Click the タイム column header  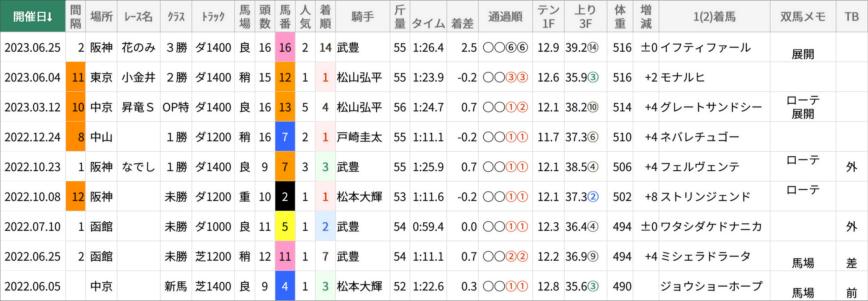click(428, 16)
